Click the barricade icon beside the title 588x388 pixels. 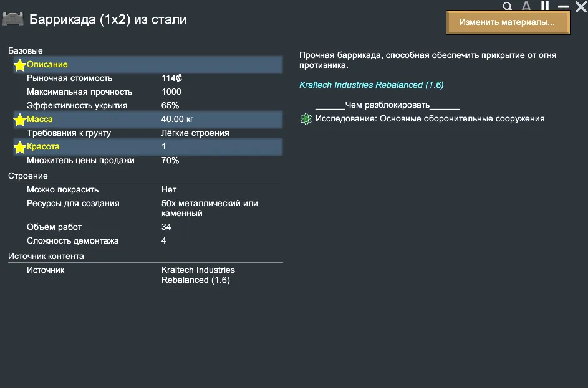tap(13, 20)
